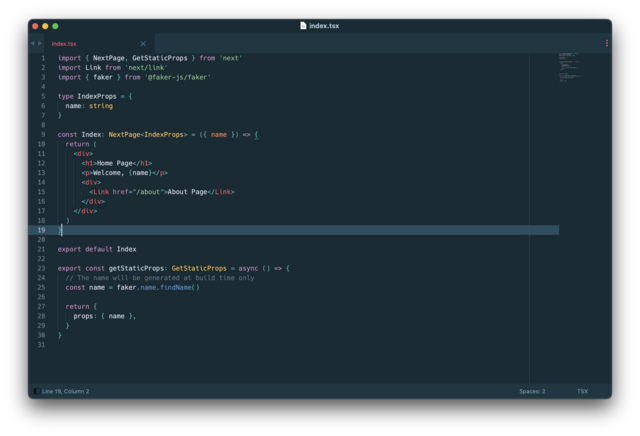Click the window title index.tsx
Viewport: 640px width, 436px height.
[324, 26]
